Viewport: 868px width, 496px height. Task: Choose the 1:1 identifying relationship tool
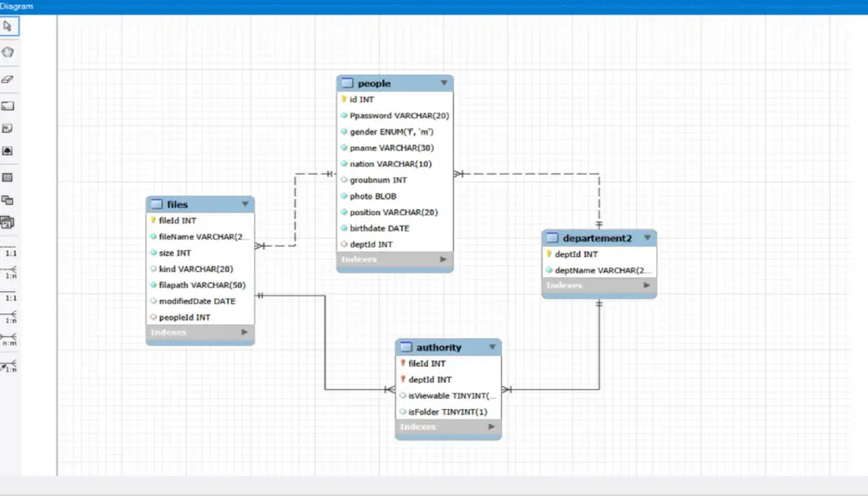point(10,296)
